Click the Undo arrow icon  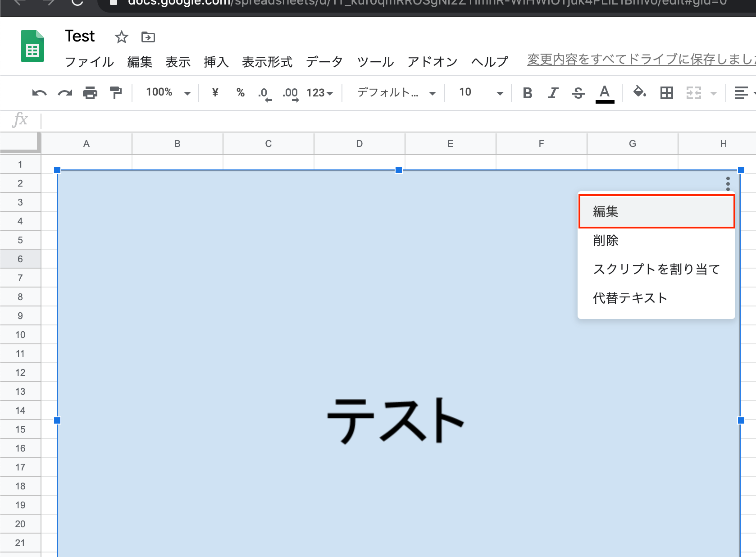[40, 93]
